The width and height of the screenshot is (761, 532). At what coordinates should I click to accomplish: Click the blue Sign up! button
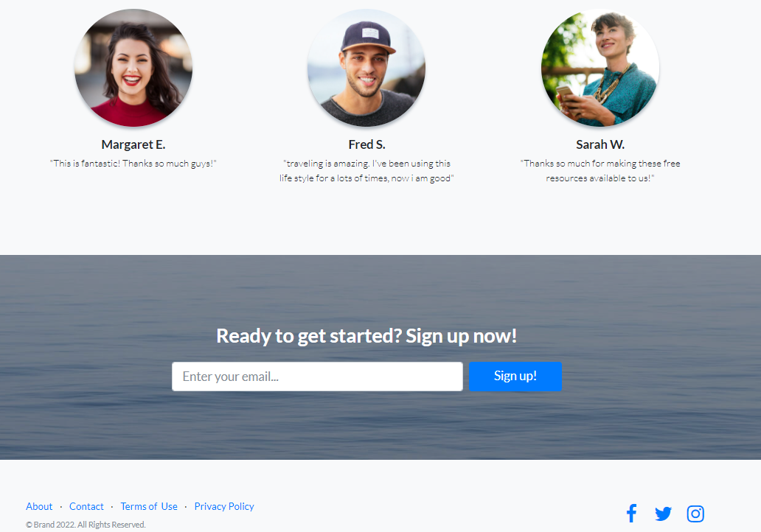tap(515, 377)
